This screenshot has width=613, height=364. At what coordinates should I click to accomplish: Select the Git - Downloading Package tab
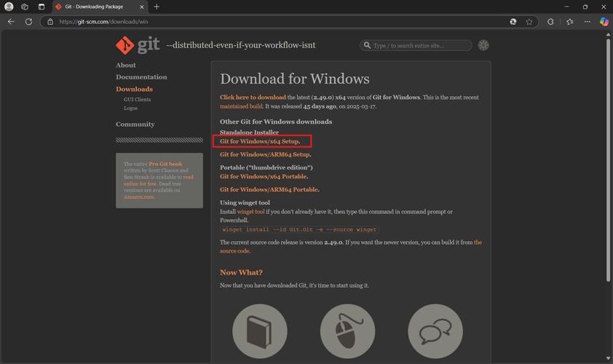point(94,7)
